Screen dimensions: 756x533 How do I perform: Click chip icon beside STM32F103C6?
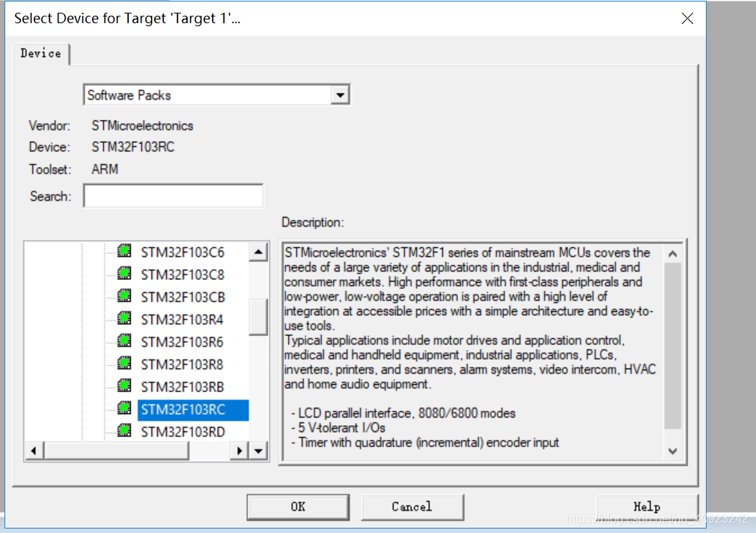[124, 252]
